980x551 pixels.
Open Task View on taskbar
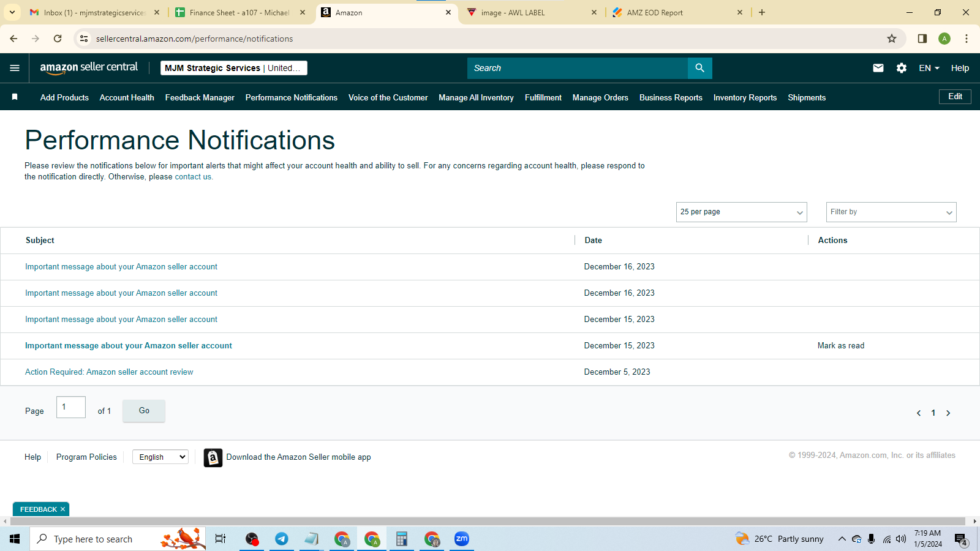pos(221,539)
